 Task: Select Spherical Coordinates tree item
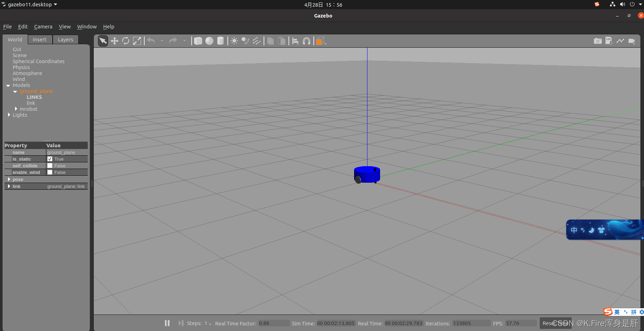pos(39,61)
